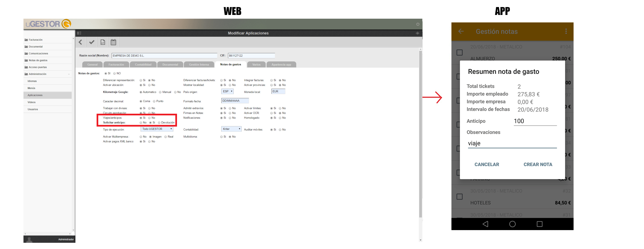Image resolution: width=644 pixels, height=249 pixels.
Task: Switch to the Contabilidad tab
Action: click(x=143, y=65)
